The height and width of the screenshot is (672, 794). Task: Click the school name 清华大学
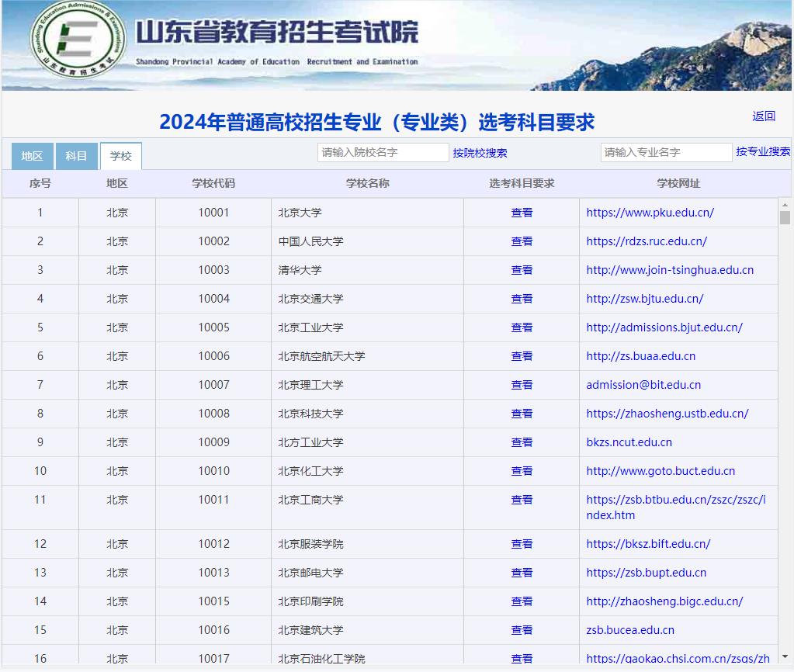[x=300, y=270]
